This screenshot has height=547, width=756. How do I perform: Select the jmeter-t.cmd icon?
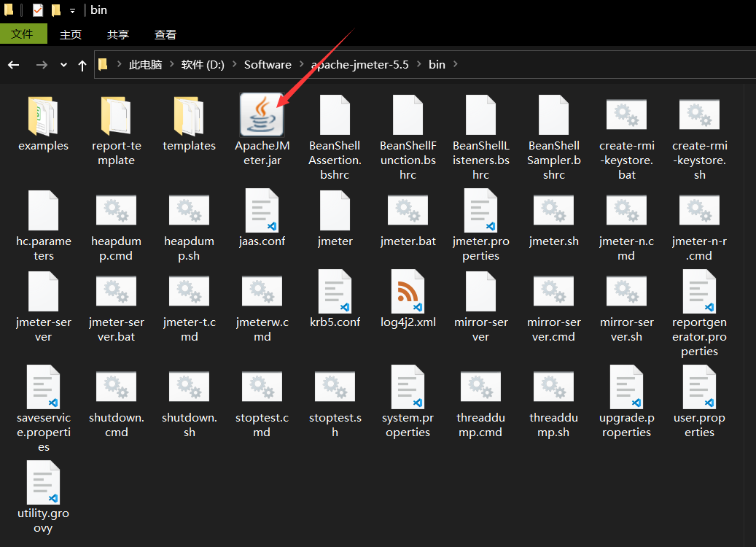click(189, 291)
